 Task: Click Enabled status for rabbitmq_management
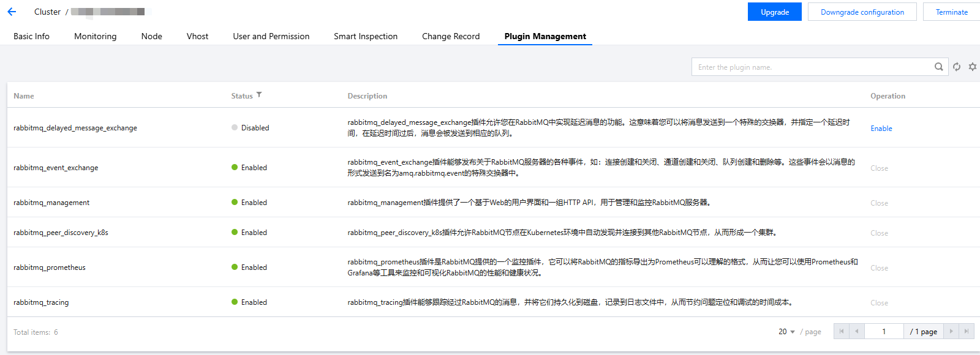pos(249,203)
